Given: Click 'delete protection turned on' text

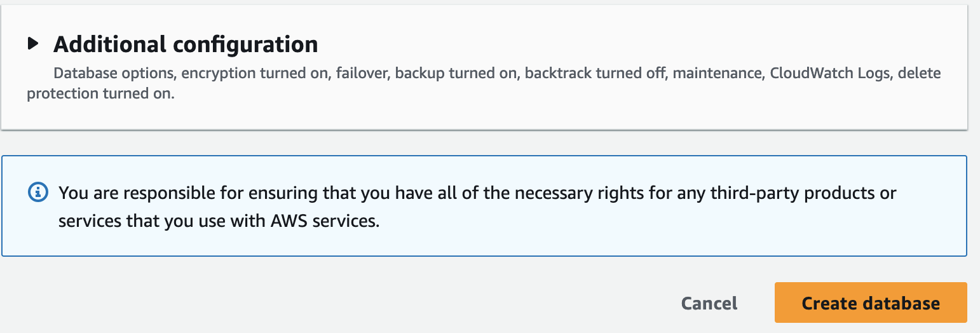Looking at the screenshot, I should [x=100, y=94].
